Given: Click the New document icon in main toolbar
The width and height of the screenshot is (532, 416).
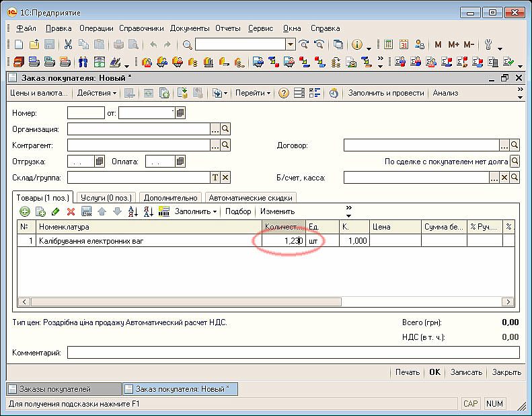Looking at the screenshot, I should point(19,44).
